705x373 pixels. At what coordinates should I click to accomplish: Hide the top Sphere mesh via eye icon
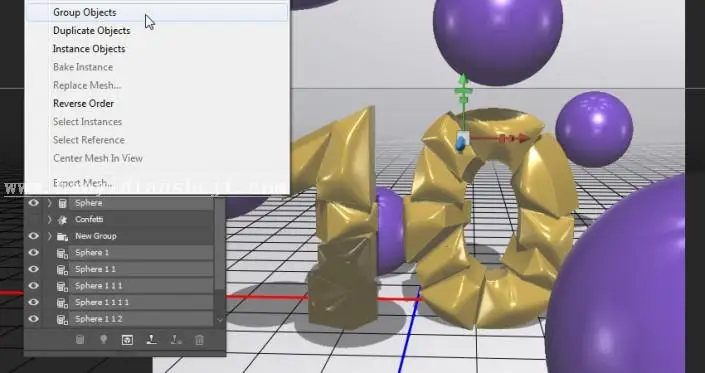(x=33, y=203)
